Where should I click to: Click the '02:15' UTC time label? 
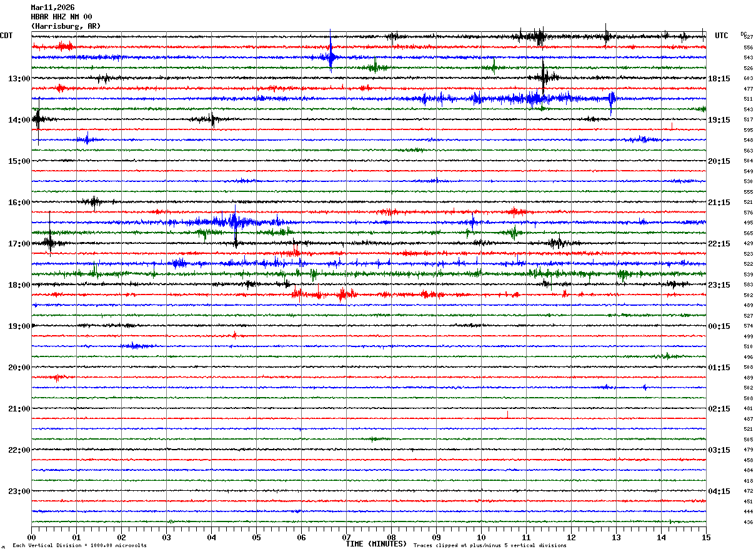pyautogui.click(x=719, y=409)
